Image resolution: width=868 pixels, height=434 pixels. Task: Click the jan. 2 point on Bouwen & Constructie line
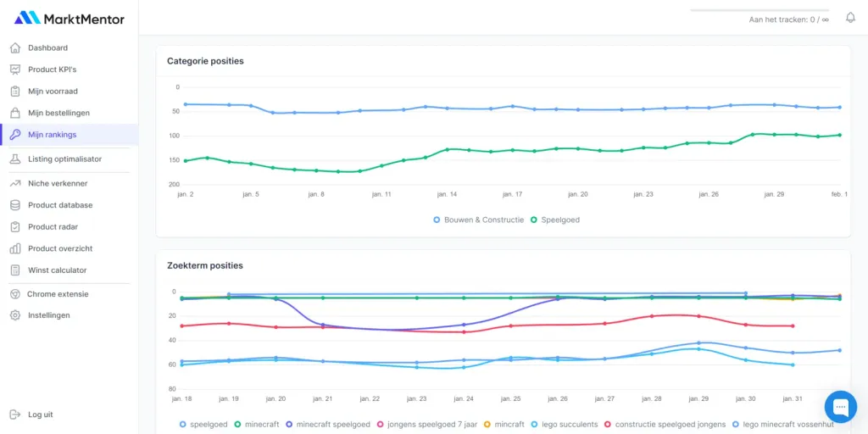[x=186, y=104]
